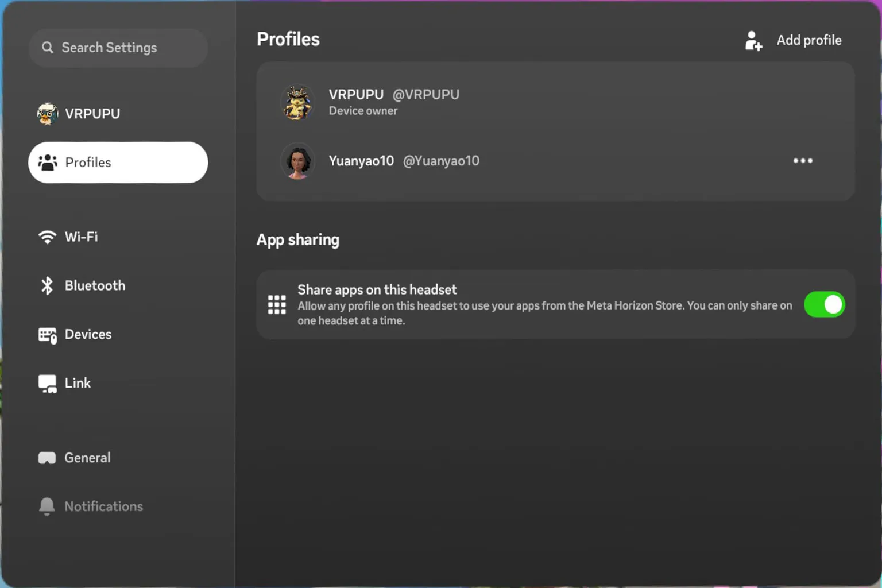The height and width of the screenshot is (588, 882).
Task: Click the Add profile button label
Action: click(x=809, y=40)
